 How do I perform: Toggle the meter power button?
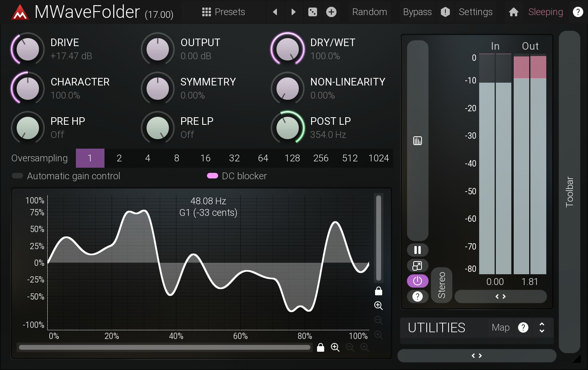418,281
